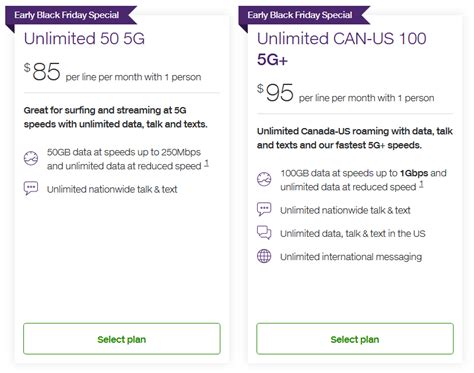Open footnote 1 link in 100GB data line
Image resolution: width=474 pixels, height=373 pixels.
(x=422, y=184)
